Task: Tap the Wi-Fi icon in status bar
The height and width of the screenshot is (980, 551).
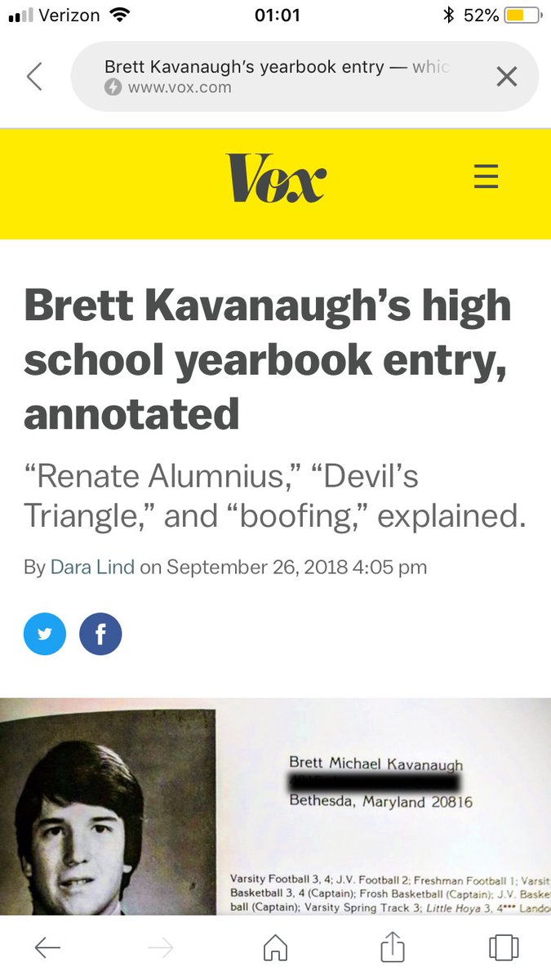Action: click(120, 15)
